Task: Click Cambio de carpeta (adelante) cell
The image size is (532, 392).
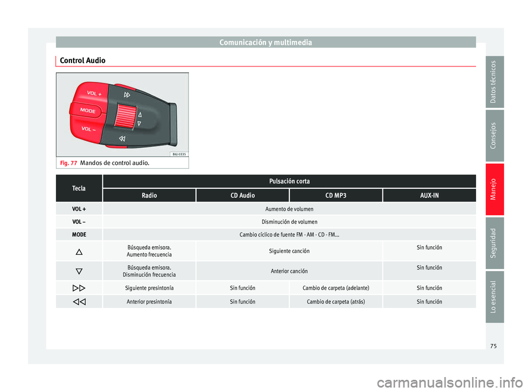Action: 336,288
